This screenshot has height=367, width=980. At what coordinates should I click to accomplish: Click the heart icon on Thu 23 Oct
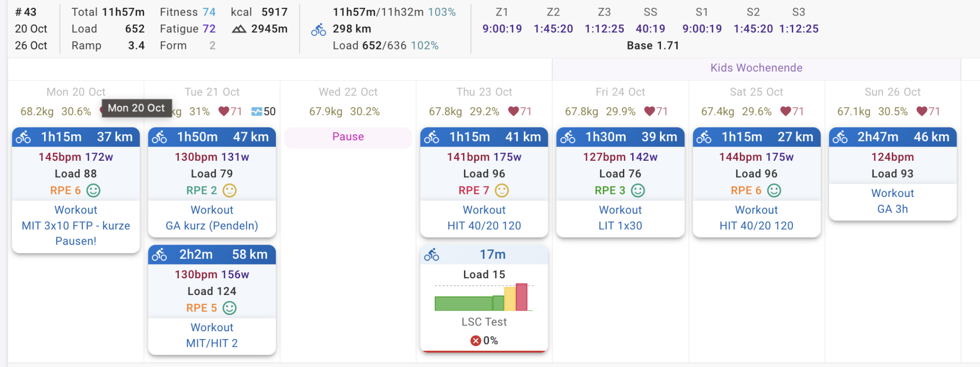513,111
